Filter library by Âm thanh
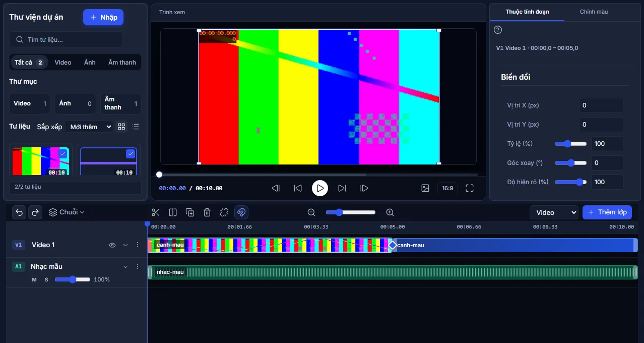644x343 pixels. [x=122, y=63]
